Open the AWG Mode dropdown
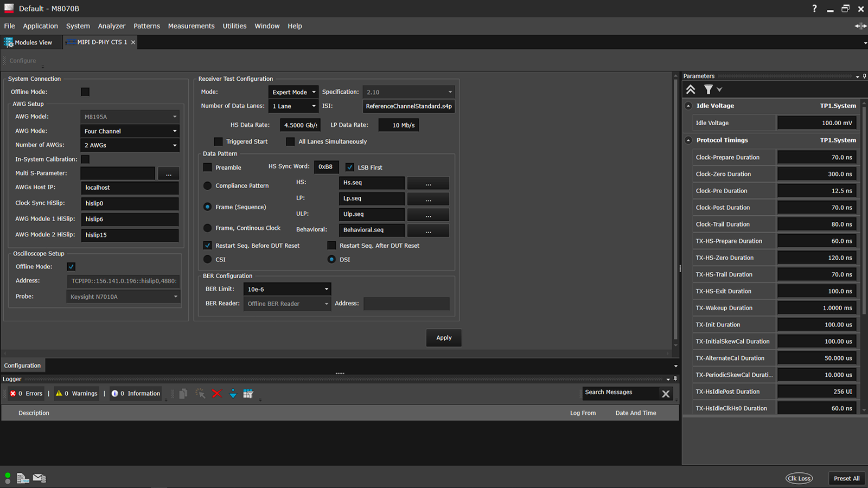868x488 pixels. point(130,131)
